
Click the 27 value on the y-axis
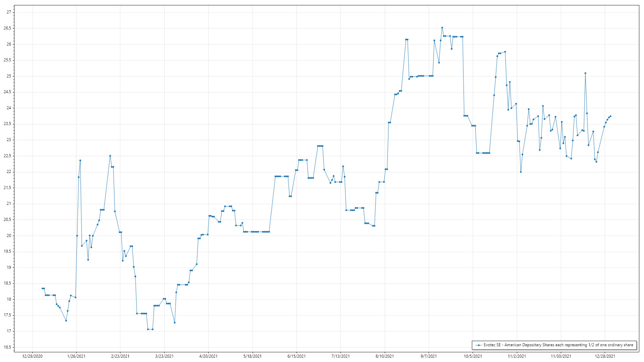9,12
